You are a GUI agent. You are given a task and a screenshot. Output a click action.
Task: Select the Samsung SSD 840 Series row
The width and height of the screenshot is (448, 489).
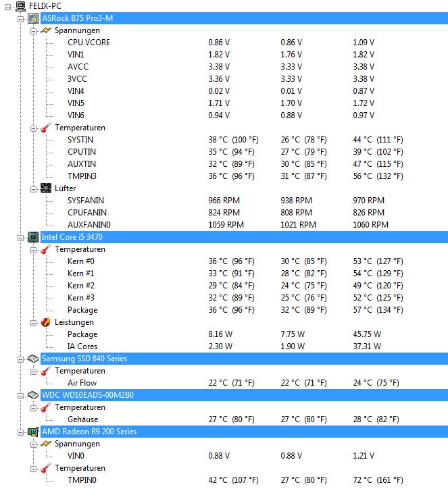tap(244, 359)
